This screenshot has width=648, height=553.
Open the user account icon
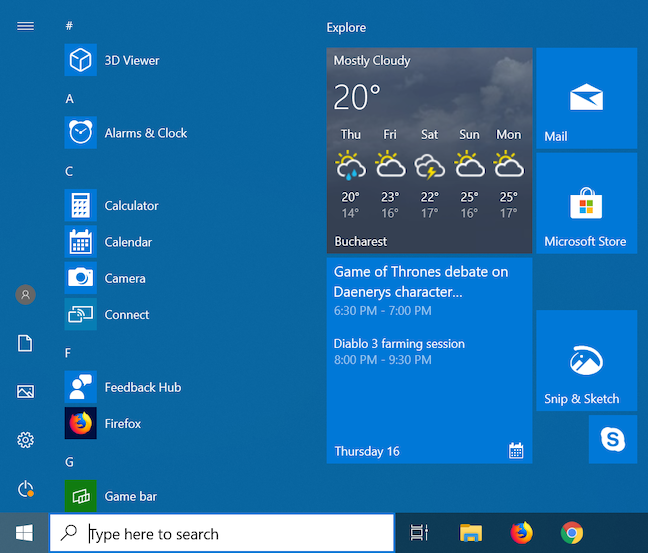tap(25, 295)
